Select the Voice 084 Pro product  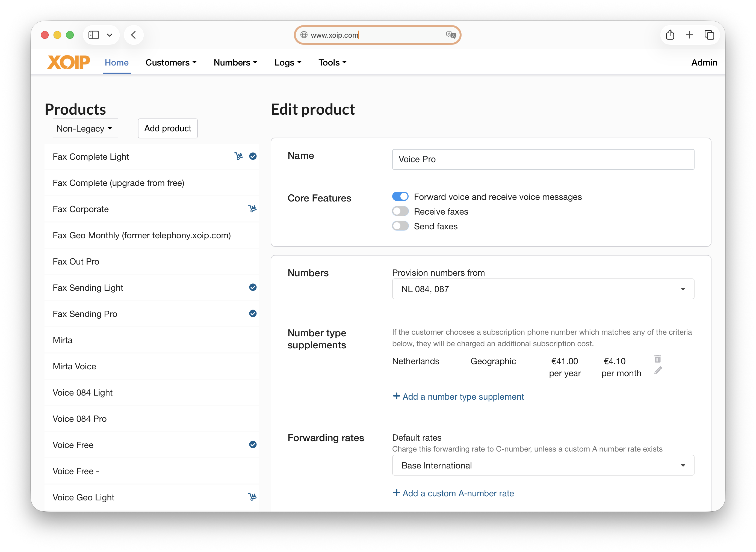[x=152, y=419]
